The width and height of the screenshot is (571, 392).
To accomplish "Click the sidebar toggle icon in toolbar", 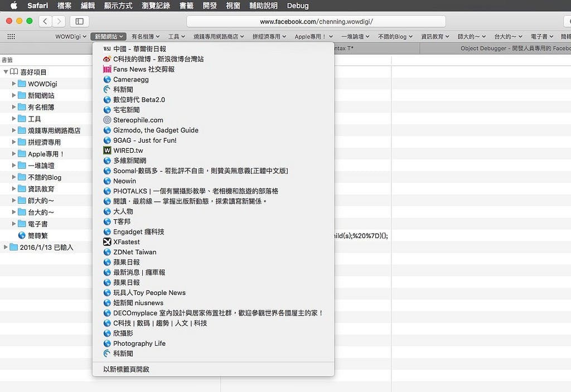I will (79, 21).
